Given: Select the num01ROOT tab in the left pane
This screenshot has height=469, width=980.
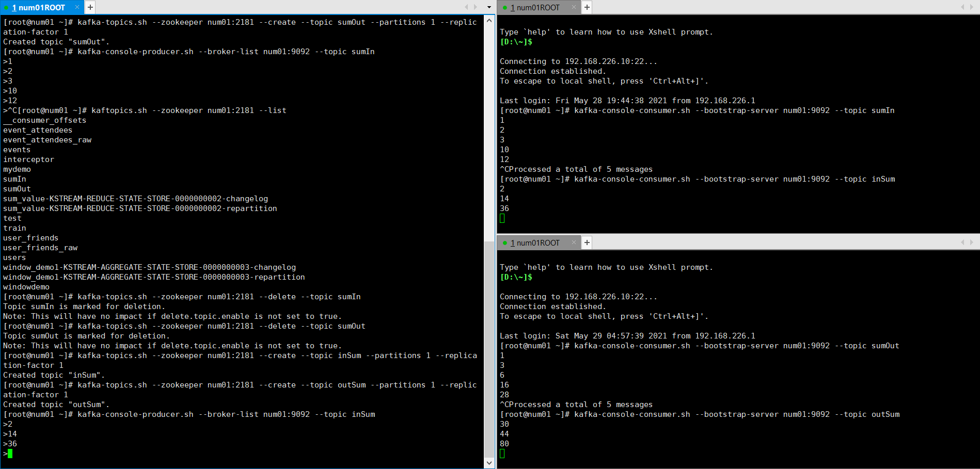Looking at the screenshot, I should tap(39, 7).
